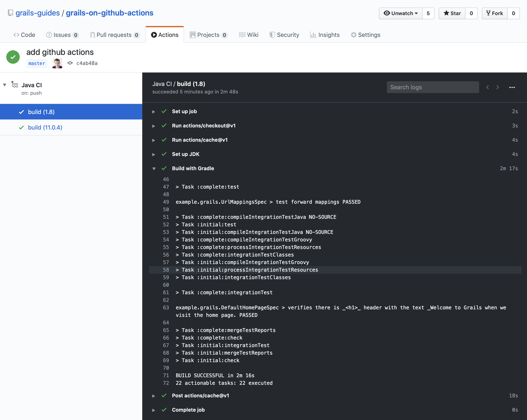Click log line '> Task :complete:integrationTest'
527x420 pixels.
click(x=224, y=292)
